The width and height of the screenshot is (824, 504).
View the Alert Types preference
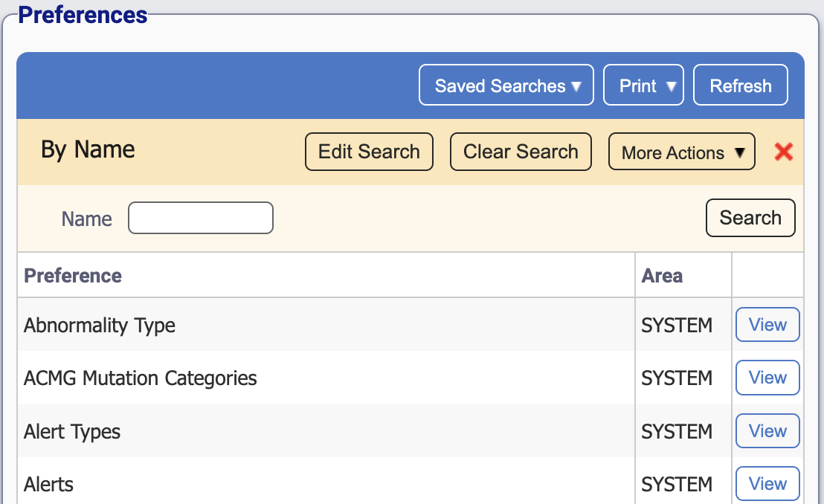pos(767,431)
